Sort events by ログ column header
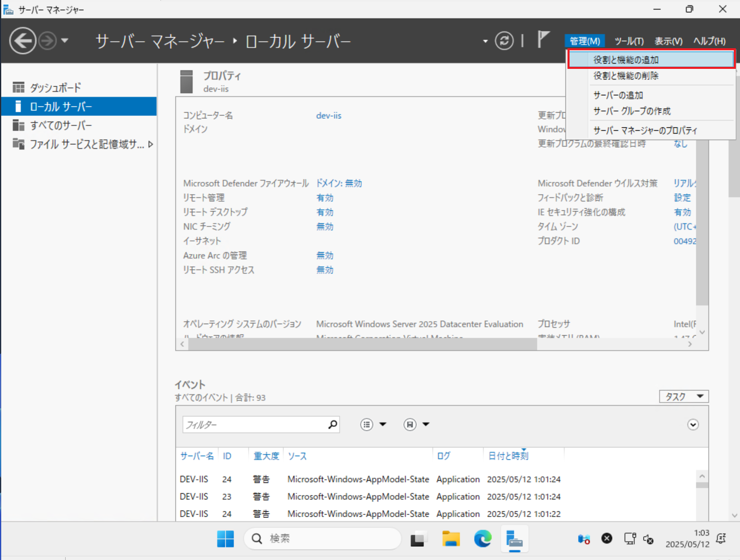This screenshot has height=560, width=740. (444, 456)
